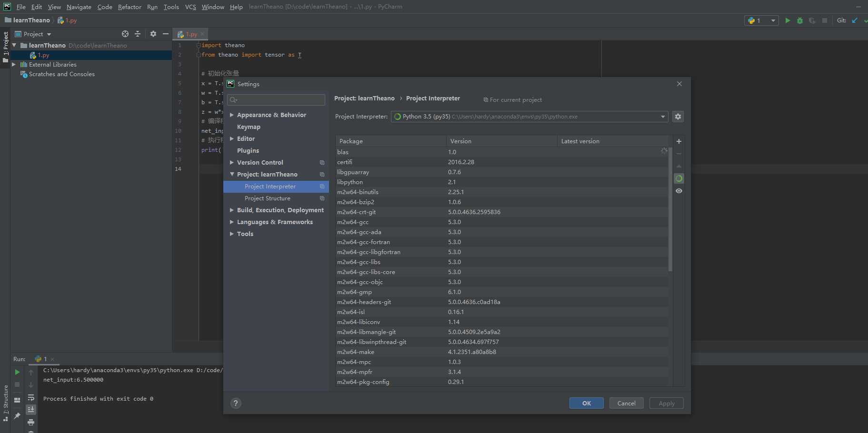Expand Build, Execution, Deployment section

pos(231,210)
